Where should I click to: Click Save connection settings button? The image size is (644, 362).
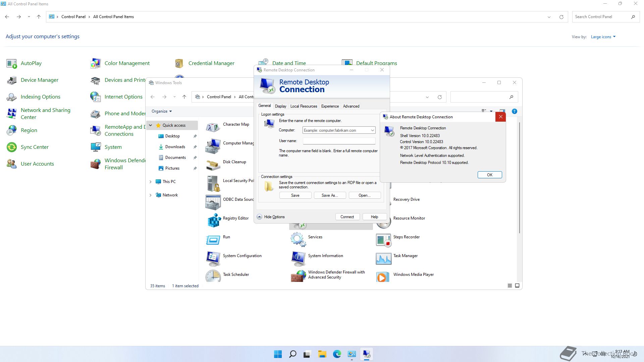pos(295,195)
